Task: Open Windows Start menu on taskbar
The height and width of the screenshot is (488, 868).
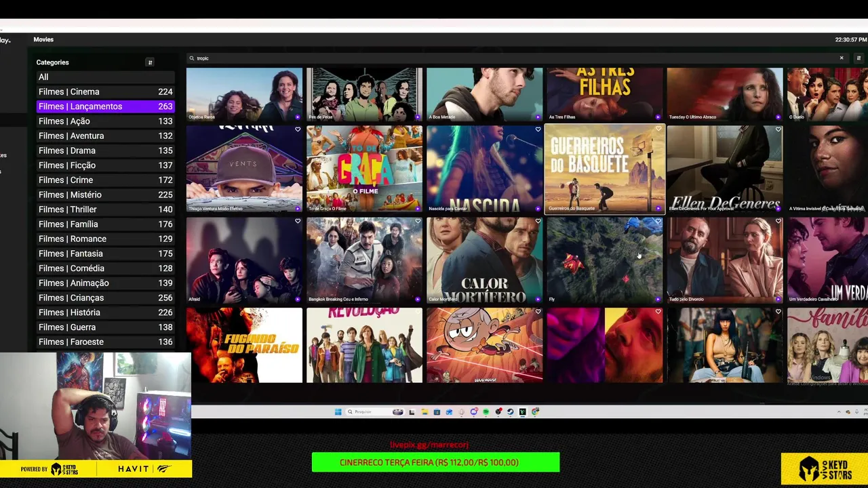Action: (338, 411)
